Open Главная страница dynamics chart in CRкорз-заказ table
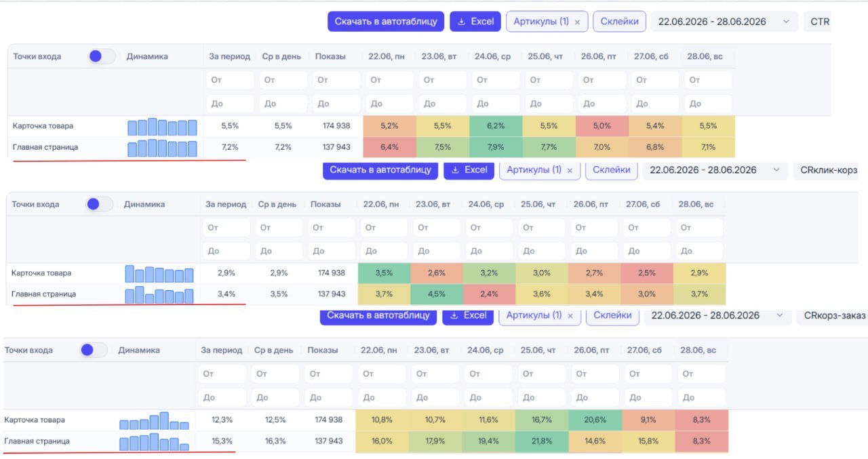This screenshot has width=868, height=459. [x=154, y=442]
